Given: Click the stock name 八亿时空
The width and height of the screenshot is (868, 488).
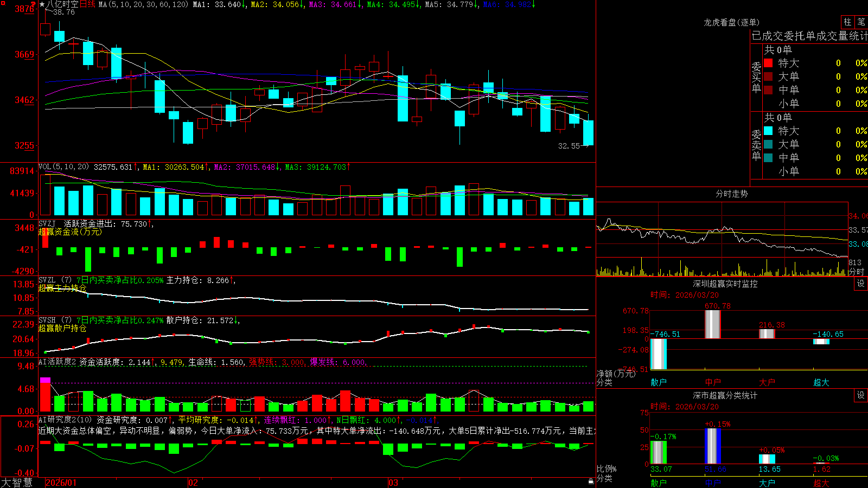Looking at the screenshot, I should click(62, 4).
